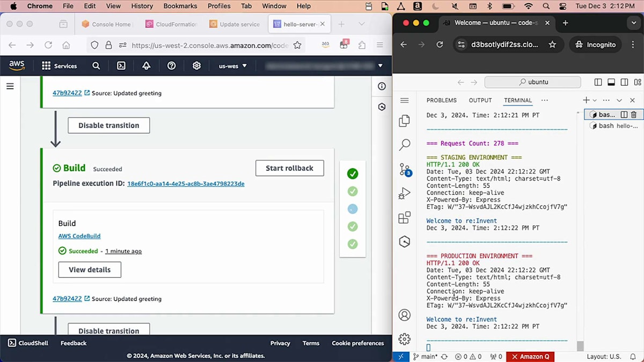Reload the AWS console browser page
The image size is (644, 362).
pos(48,45)
